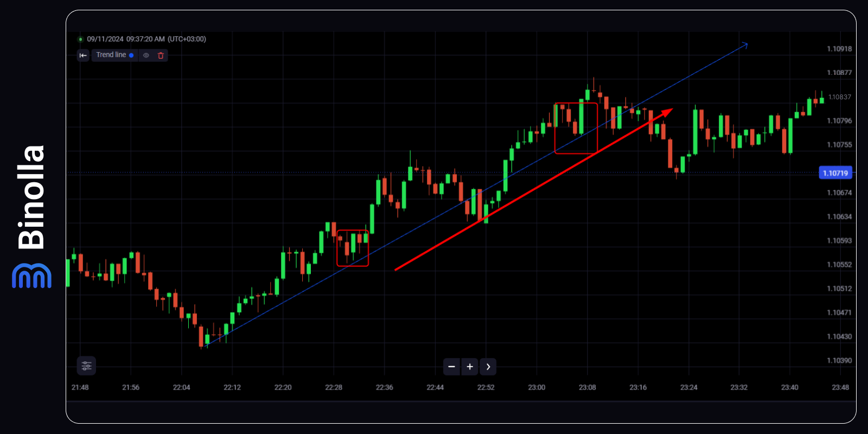Click the 23:40 time axis label
This screenshot has height=434, width=868.
point(790,387)
